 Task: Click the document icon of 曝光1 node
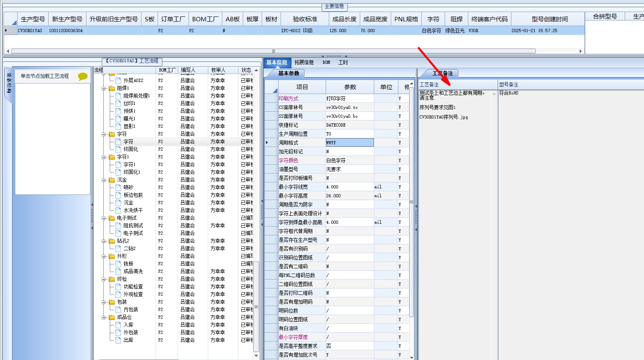tap(118, 119)
